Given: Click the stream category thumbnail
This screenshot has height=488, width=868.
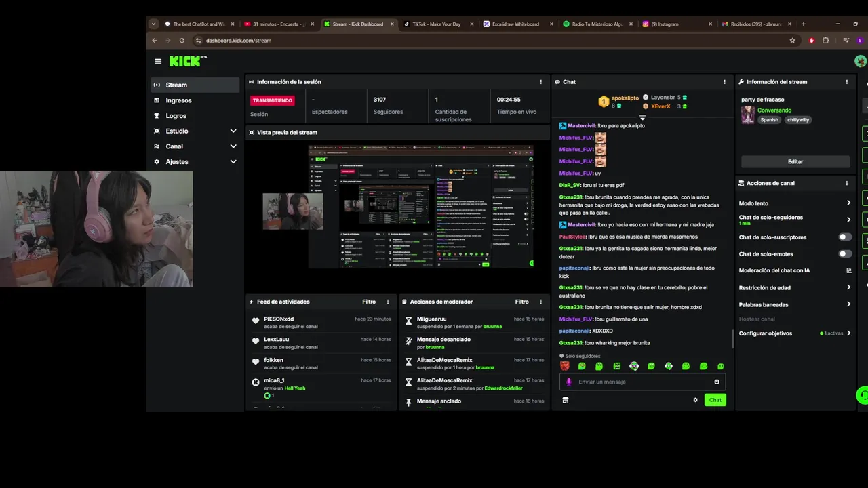Looking at the screenshot, I should 747,115.
